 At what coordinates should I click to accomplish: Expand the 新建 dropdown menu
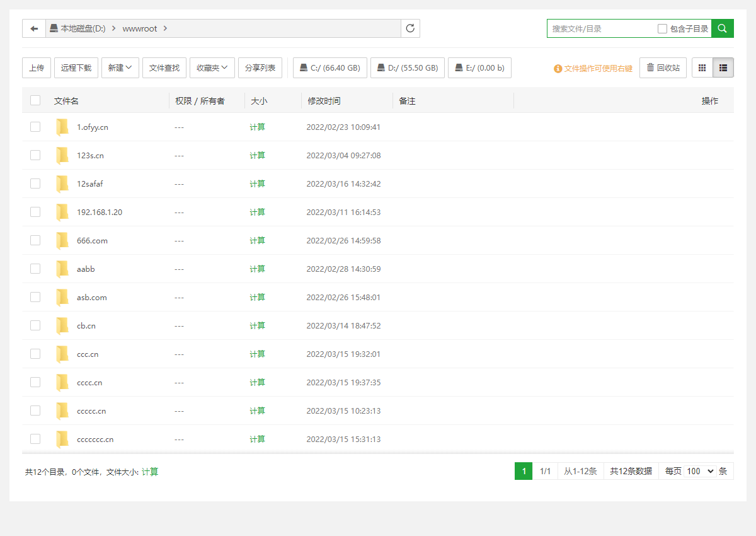coord(120,68)
